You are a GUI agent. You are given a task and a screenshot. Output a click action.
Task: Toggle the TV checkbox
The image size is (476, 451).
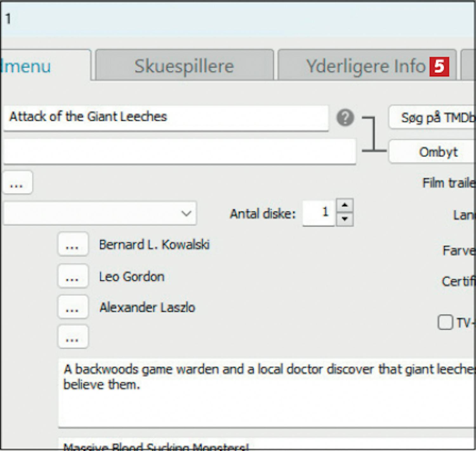click(x=445, y=323)
